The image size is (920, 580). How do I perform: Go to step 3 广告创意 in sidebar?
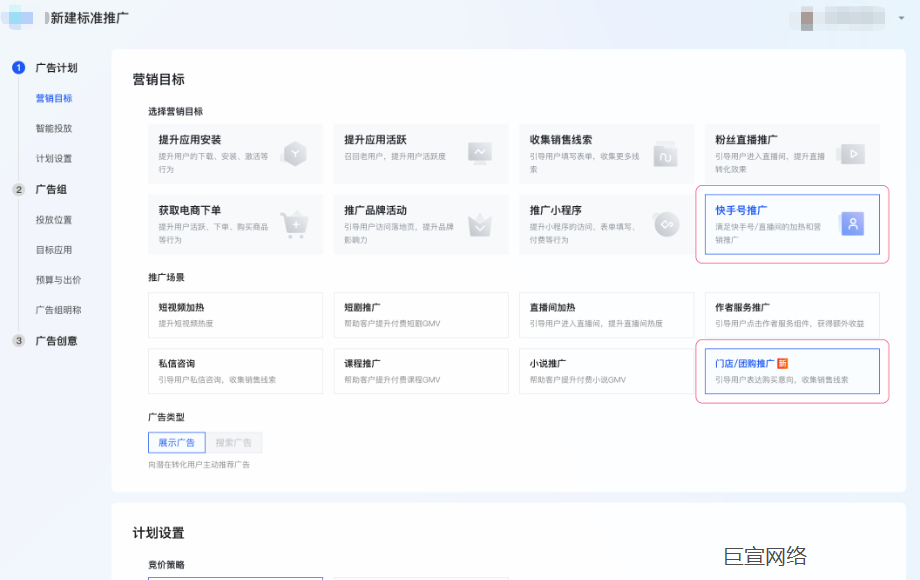pyautogui.click(x=56, y=341)
